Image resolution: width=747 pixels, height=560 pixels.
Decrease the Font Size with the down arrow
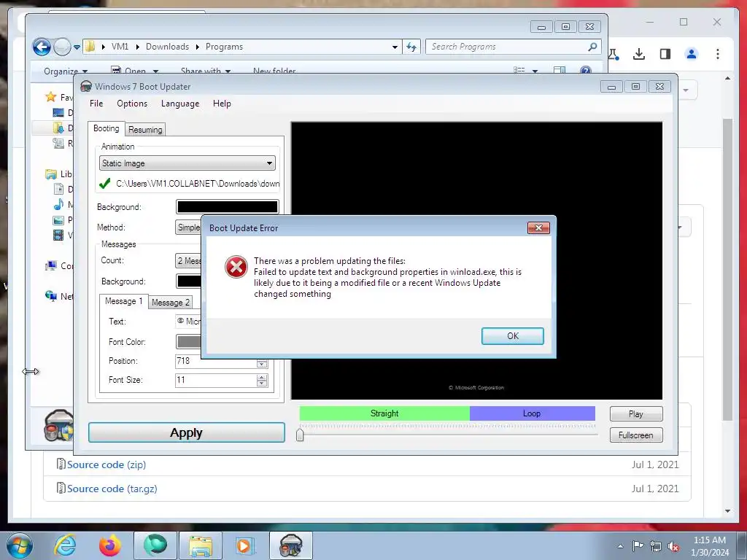pos(262,384)
